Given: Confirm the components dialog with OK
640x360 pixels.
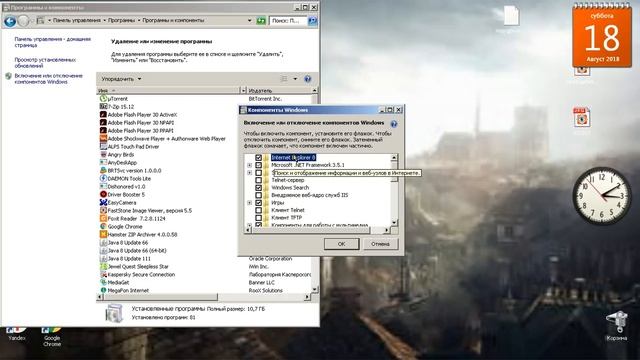Looking at the screenshot, I should coord(341,244).
